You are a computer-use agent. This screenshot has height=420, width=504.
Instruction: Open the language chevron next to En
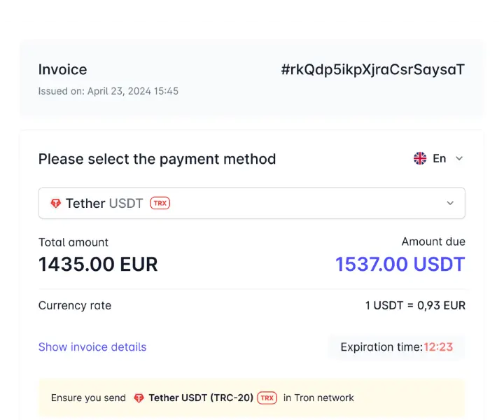459,158
